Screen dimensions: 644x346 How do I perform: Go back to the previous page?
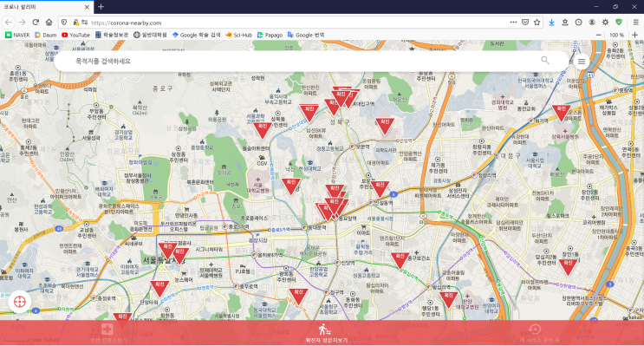click(x=9, y=23)
